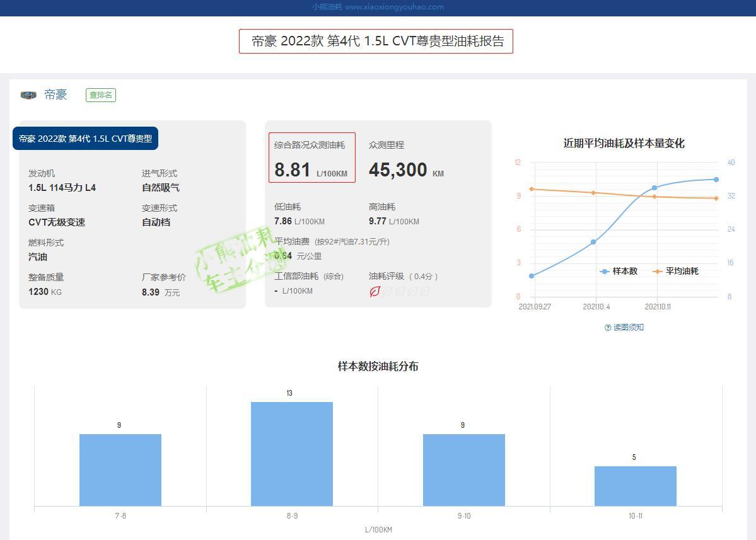Screen dimensions: 756x540
Task: Toggle the 样本数 legend entry
Action: click(x=619, y=271)
